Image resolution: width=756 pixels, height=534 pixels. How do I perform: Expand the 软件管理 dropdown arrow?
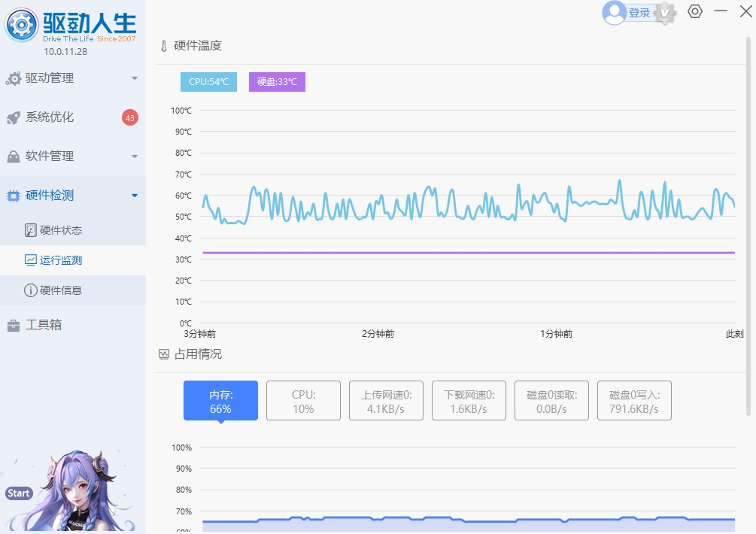(135, 156)
